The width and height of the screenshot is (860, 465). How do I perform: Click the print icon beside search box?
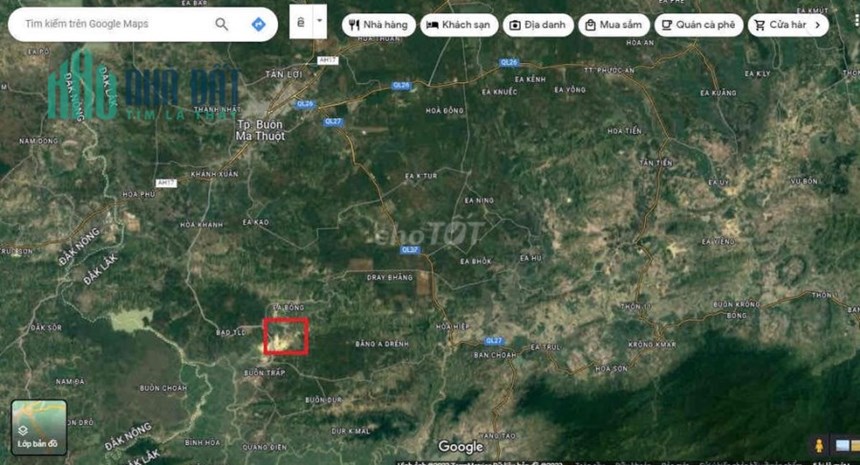click(x=301, y=22)
